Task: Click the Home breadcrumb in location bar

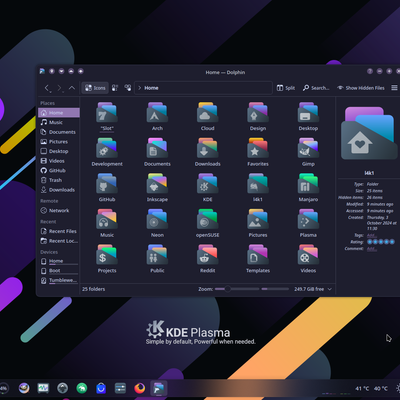Action: 151,88
